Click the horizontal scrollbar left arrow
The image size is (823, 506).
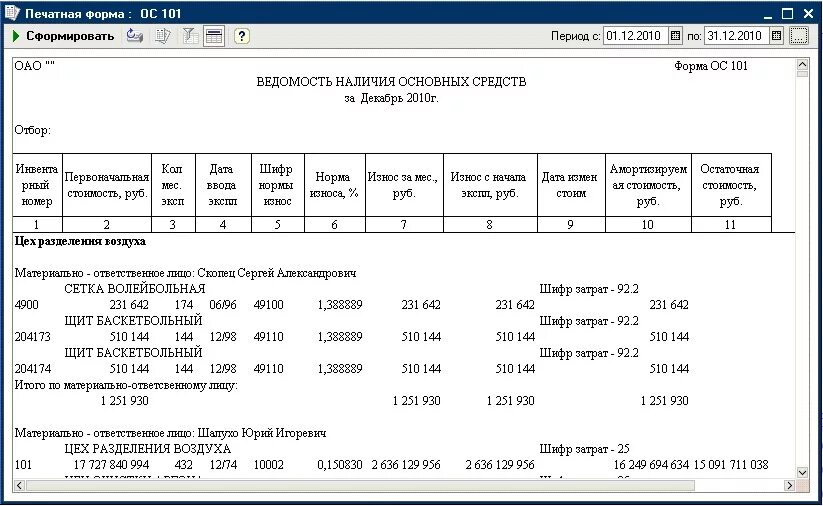tap(19, 486)
